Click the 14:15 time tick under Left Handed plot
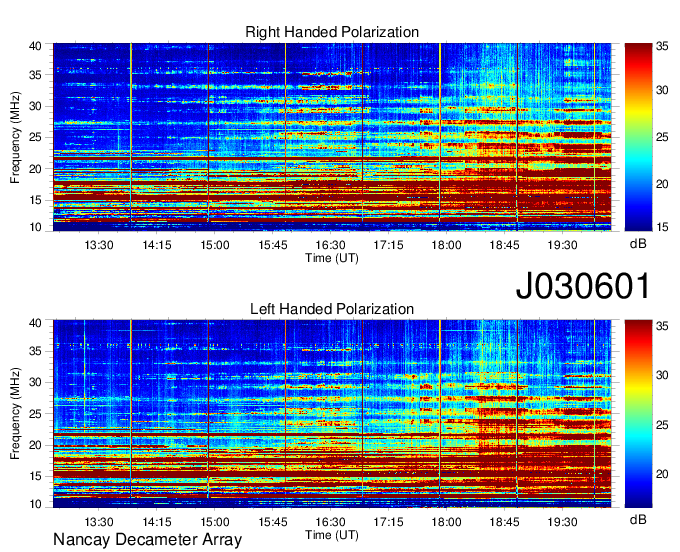The width and height of the screenshot is (680, 552). (157, 522)
